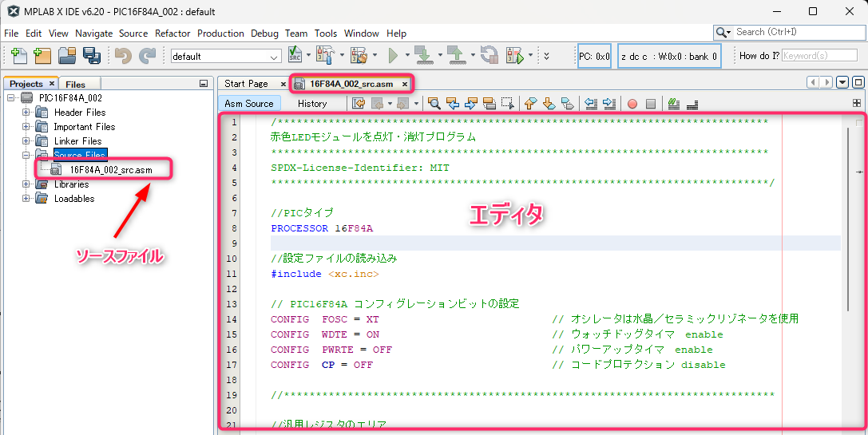Open the dropdown arrow beside Build Project
This screenshot has width=868, height=435.
point(341,55)
